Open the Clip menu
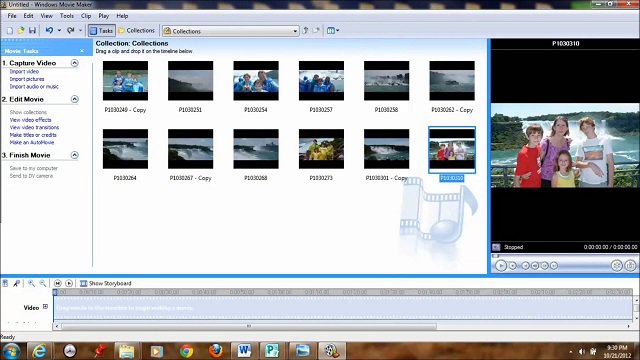Screen dimensions: 640x360 86,16
